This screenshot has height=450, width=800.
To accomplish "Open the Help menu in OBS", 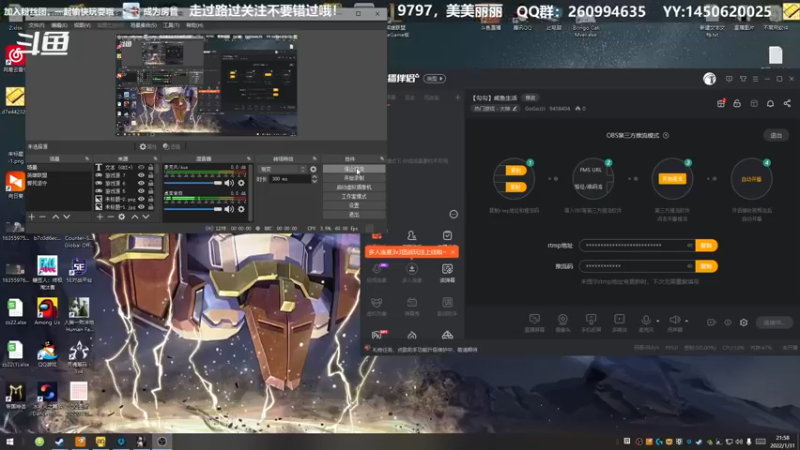I will pyautogui.click(x=194, y=25).
